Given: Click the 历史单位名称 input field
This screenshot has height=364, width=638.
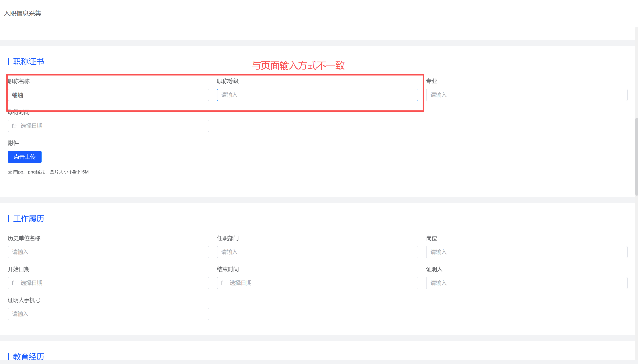Looking at the screenshot, I should pyautogui.click(x=108, y=252).
